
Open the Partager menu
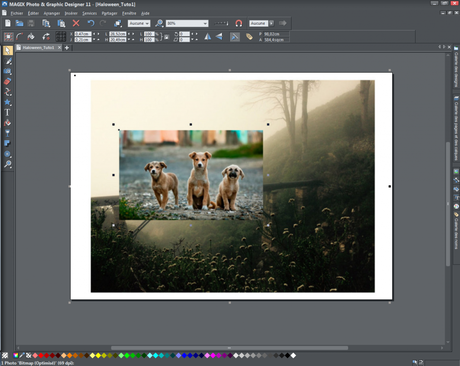[109, 13]
